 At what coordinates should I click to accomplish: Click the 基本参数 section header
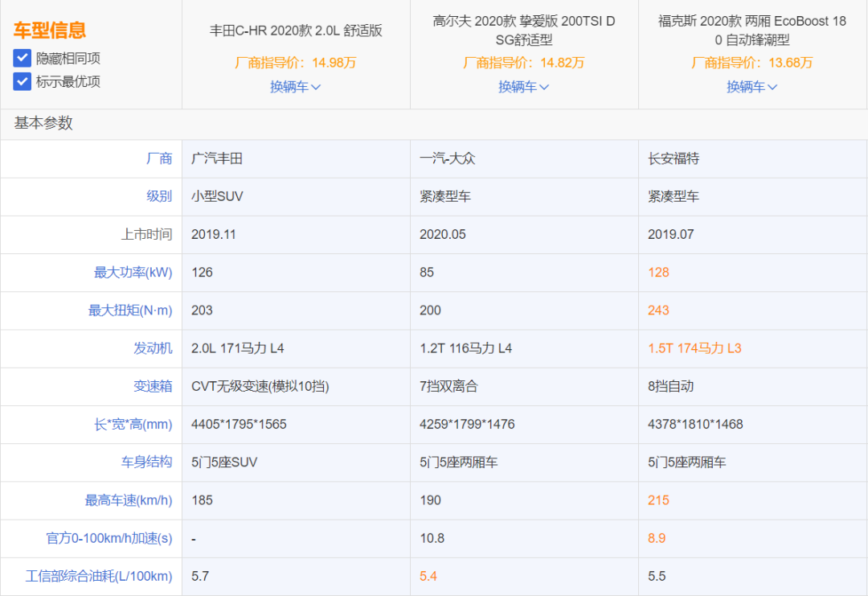43,123
